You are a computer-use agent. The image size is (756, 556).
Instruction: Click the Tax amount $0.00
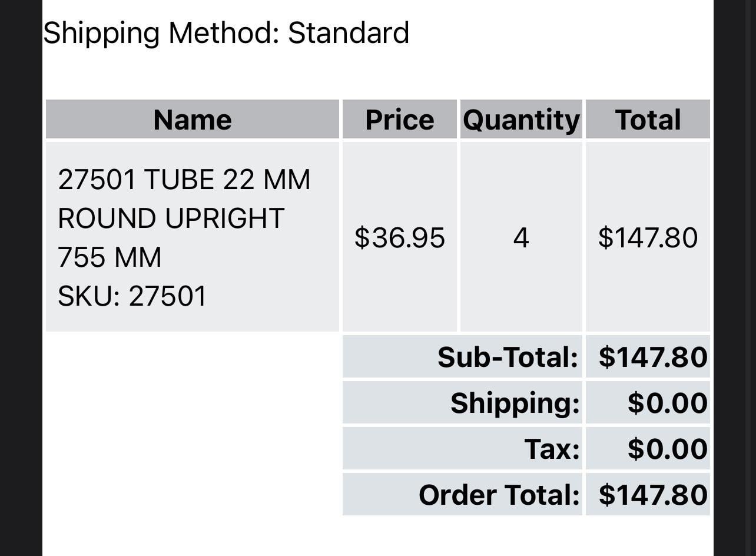click(667, 449)
